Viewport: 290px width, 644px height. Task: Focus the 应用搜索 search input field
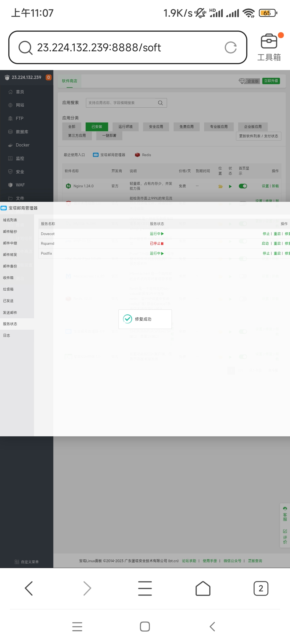pos(126,103)
